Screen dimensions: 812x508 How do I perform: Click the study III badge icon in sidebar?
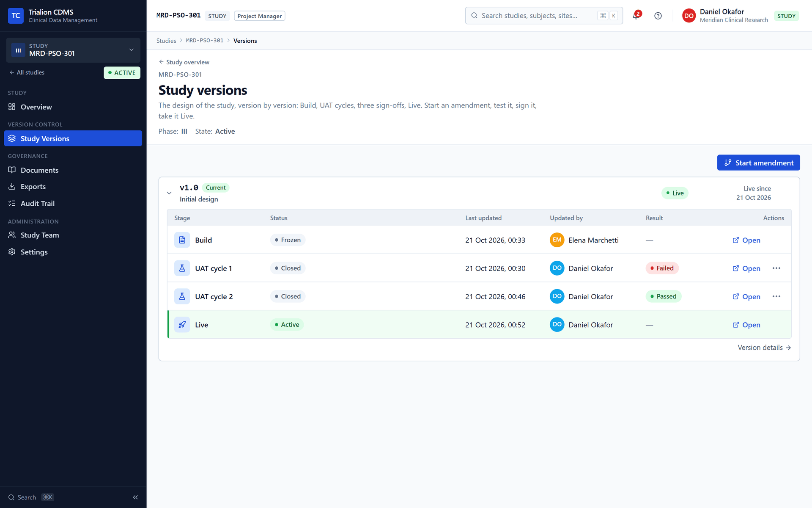[x=18, y=50]
